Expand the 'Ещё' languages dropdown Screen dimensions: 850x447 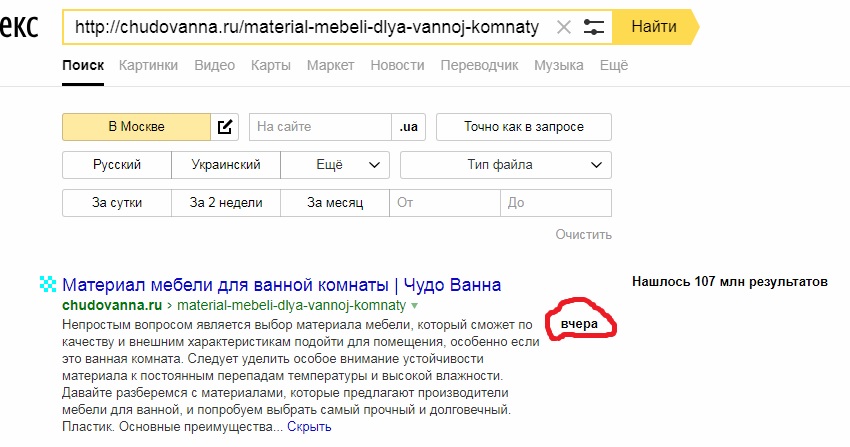(x=335, y=165)
